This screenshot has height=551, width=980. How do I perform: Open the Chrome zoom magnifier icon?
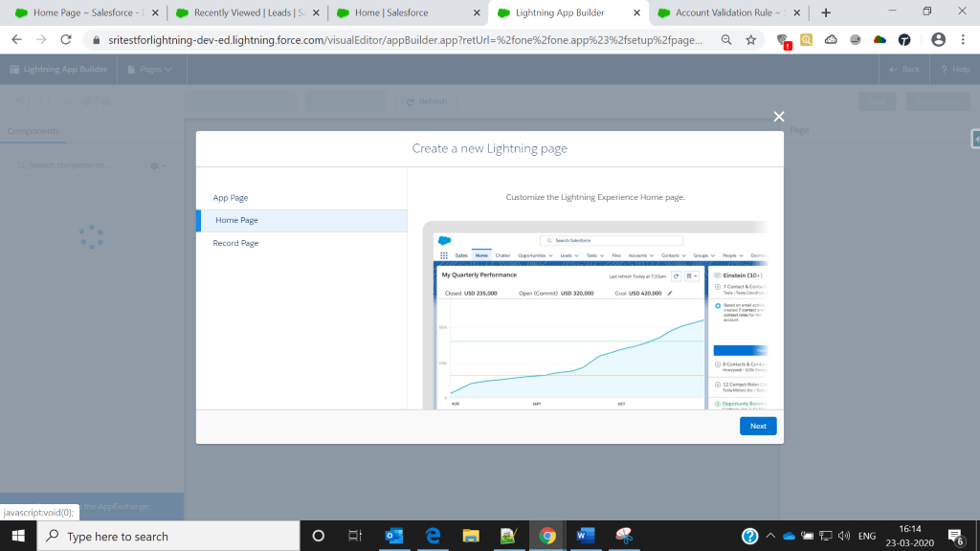[726, 40]
